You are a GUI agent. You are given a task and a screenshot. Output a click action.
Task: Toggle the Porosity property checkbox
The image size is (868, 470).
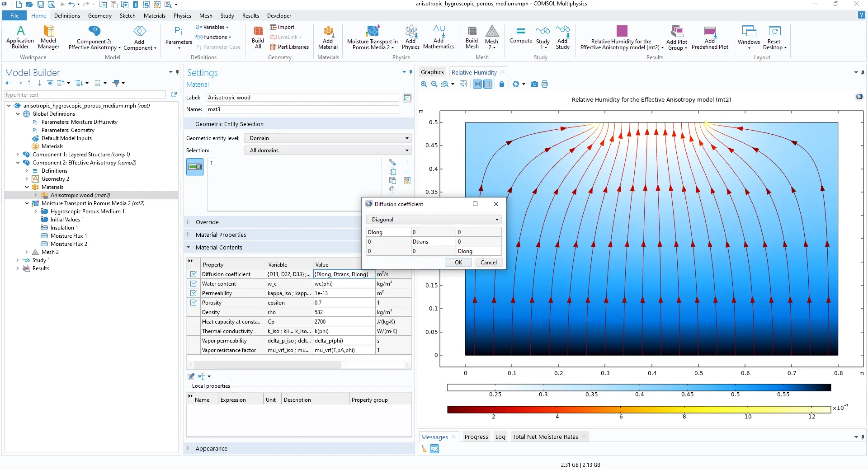[x=193, y=303]
